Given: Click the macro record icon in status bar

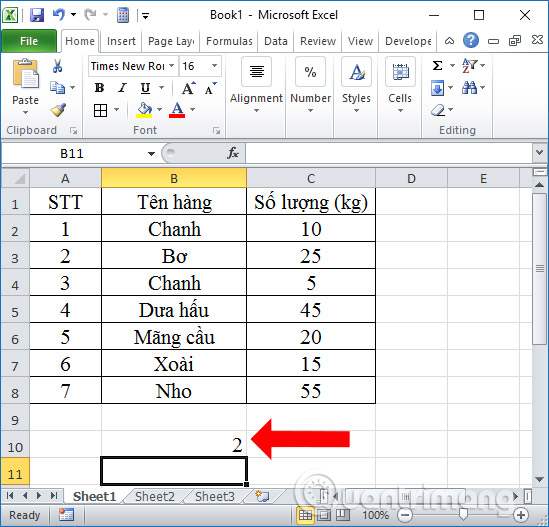Looking at the screenshot, I should pos(66,515).
